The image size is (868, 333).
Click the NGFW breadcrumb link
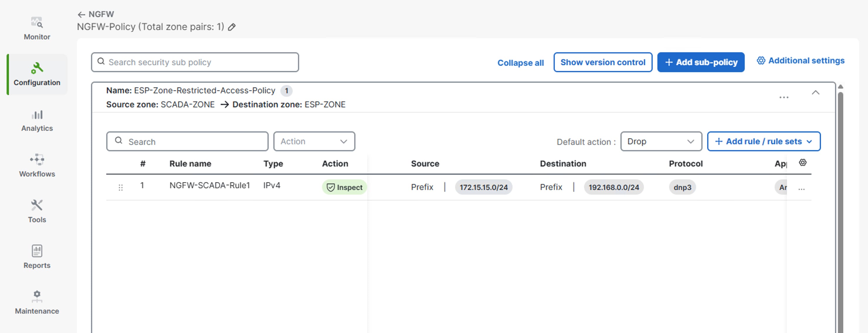pos(101,14)
